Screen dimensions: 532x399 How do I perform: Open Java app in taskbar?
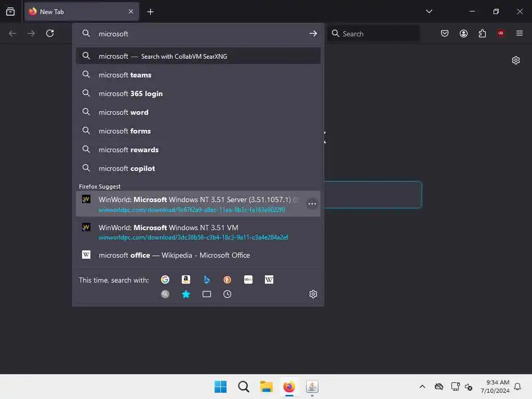[x=312, y=387]
